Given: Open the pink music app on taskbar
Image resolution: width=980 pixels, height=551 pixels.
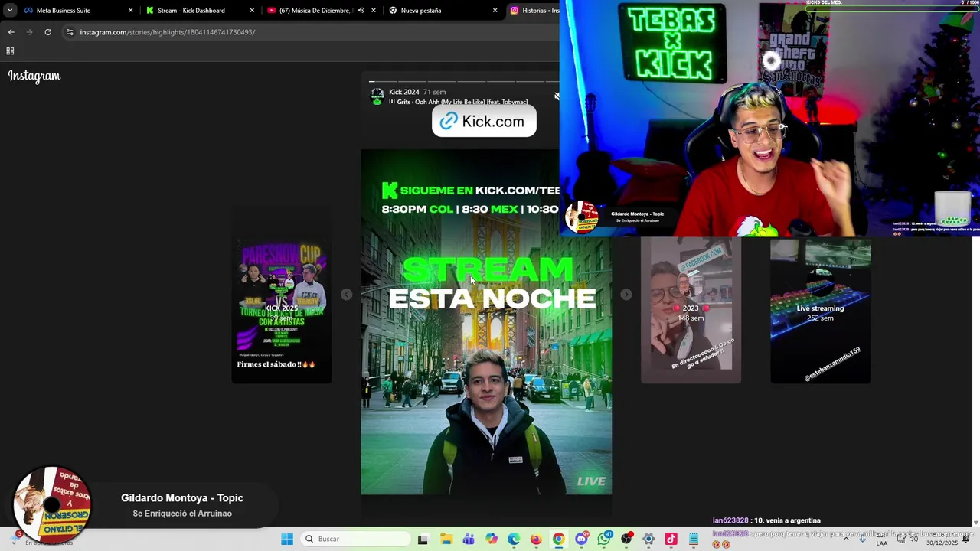Looking at the screenshot, I should point(671,539).
